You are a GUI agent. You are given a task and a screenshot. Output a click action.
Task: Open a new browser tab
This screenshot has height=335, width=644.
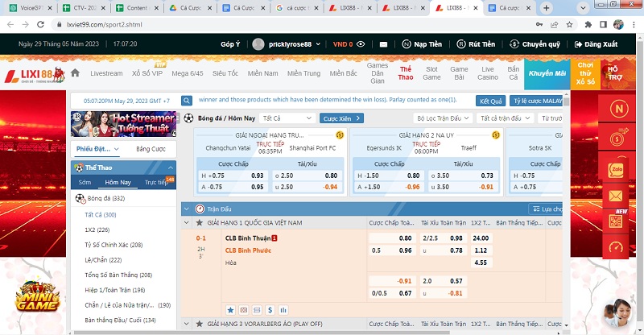tap(547, 8)
